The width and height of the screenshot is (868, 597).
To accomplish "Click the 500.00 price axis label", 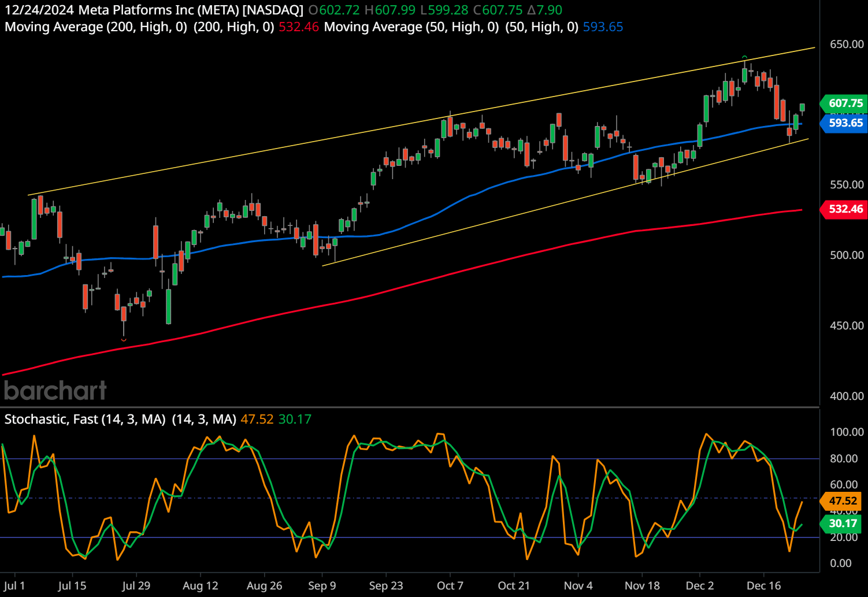I will click(x=847, y=255).
